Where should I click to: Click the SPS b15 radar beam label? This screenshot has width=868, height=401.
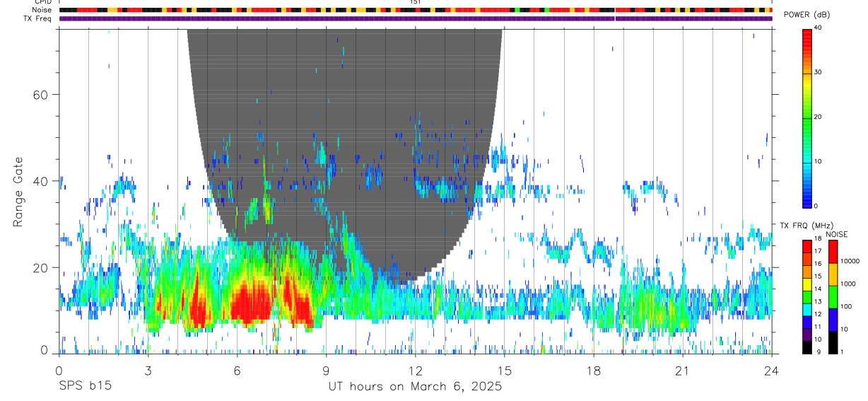85,387
